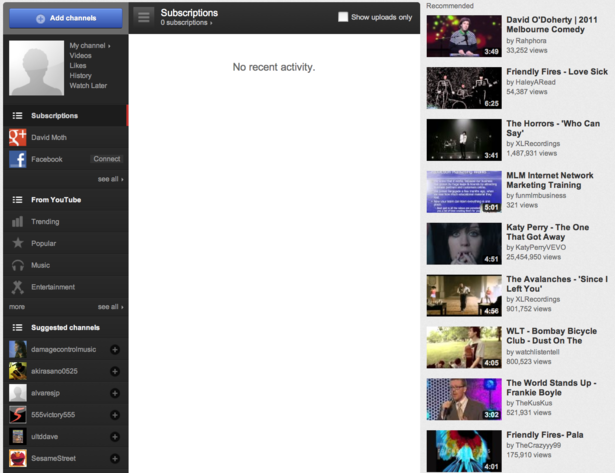Click the watchlistentell uploader name
Image resolution: width=615 pixels, height=473 pixels.
[x=537, y=352]
